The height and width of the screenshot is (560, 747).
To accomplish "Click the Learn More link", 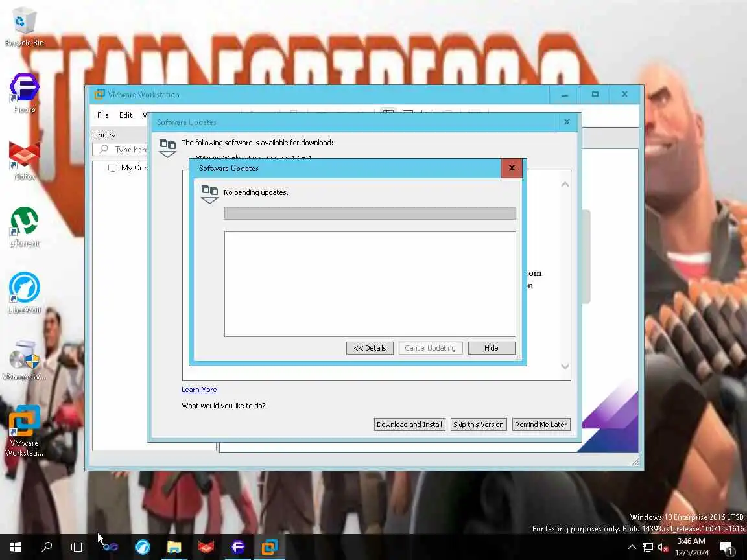I will (199, 390).
